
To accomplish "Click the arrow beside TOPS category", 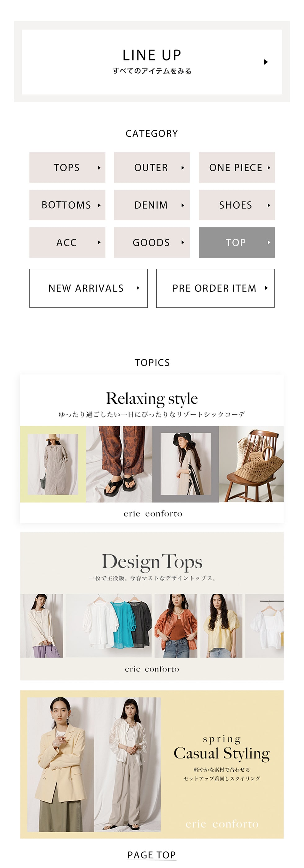I will click(99, 168).
